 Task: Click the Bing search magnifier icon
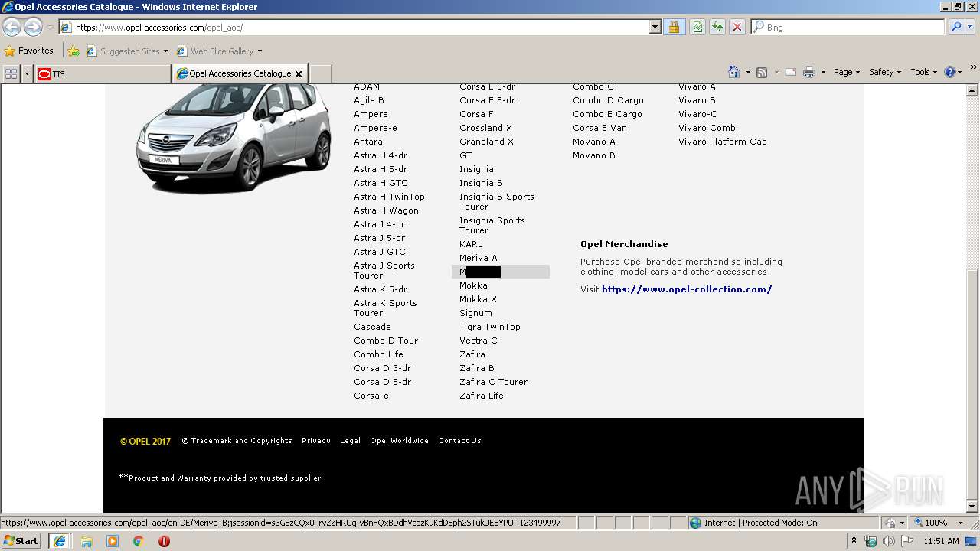coord(956,27)
